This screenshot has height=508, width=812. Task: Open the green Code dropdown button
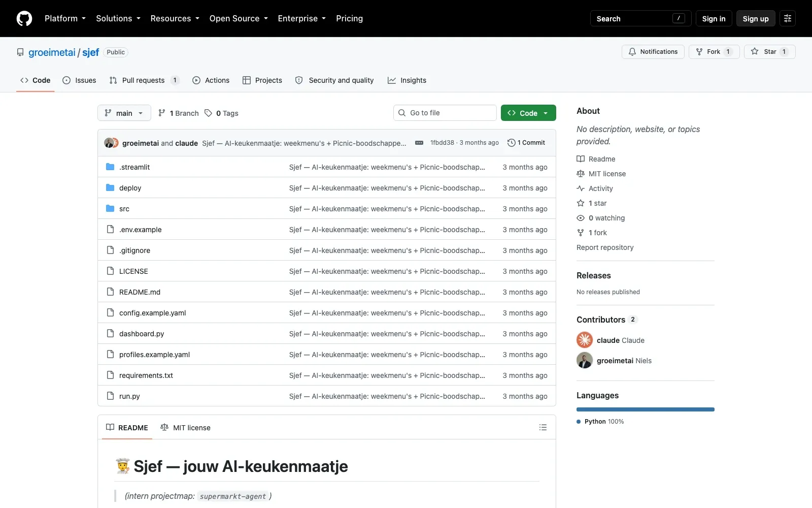coord(528,113)
